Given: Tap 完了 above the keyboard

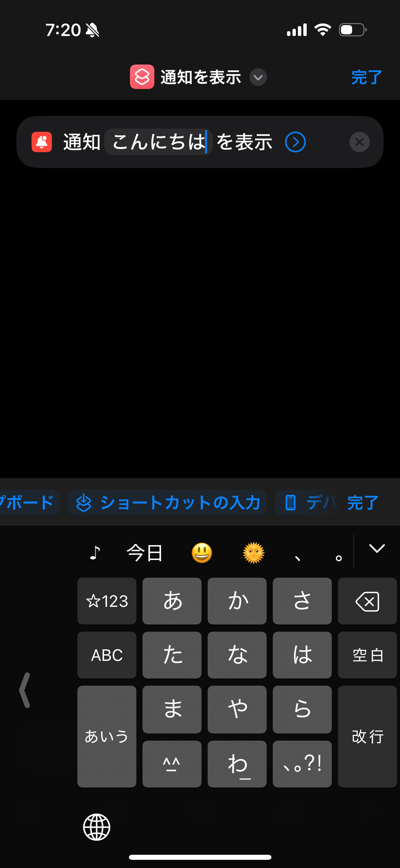Looking at the screenshot, I should pyautogui.click(x=363, y=503).
